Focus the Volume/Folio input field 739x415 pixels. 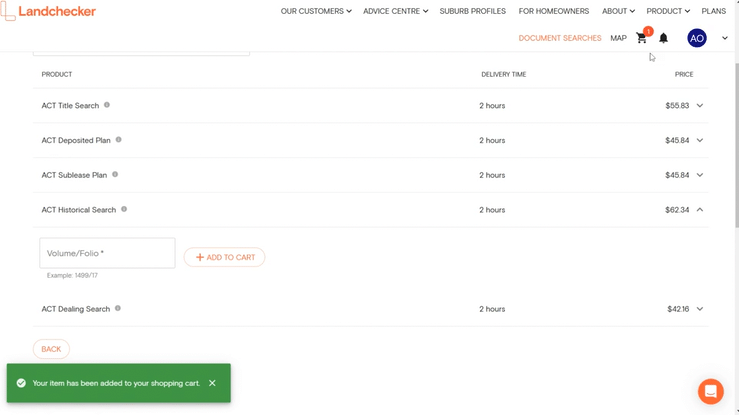coord(107,253)
